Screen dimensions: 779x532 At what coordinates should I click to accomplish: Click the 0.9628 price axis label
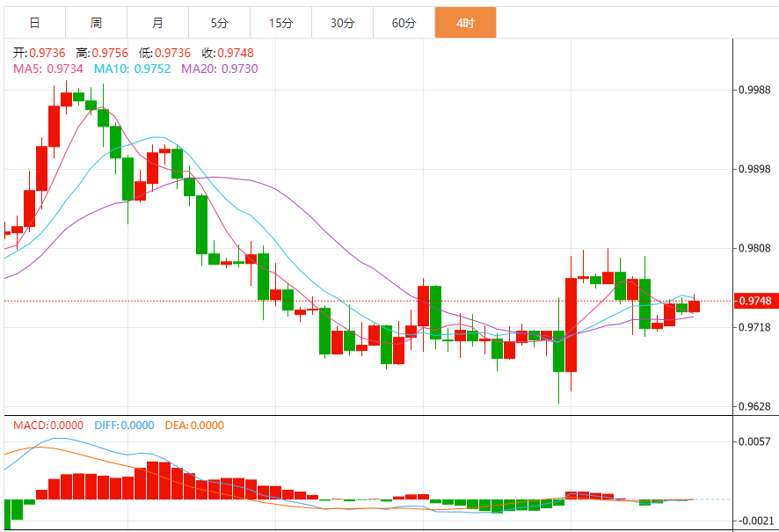754,406
